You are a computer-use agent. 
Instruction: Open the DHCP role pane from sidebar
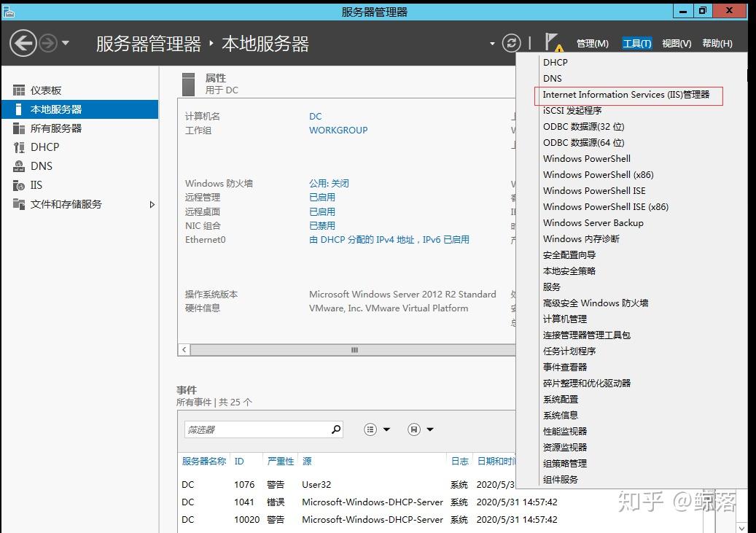(x=44, y=147)
